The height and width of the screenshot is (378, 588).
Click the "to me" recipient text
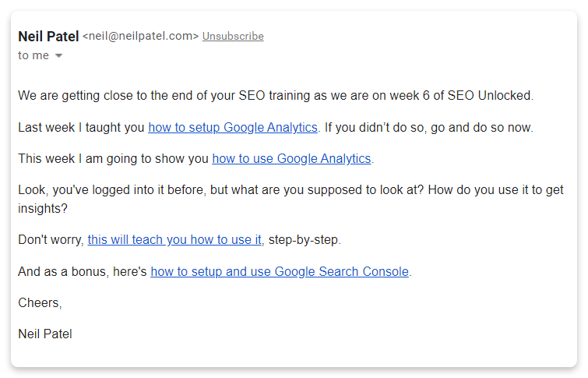tap(33, 55)
